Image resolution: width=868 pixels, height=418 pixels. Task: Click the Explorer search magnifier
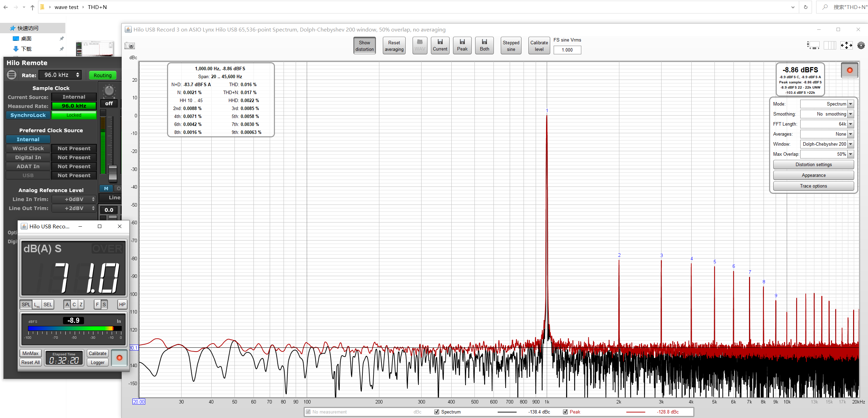point(825,7)
